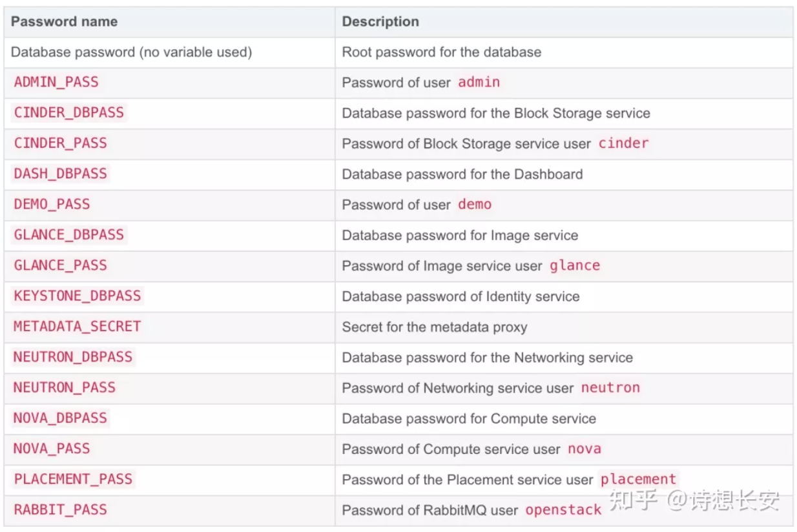The height and width of the screenshot is (532, 797).
Task: Click the DASH_DBPASS variable name
Action: coord(60,174)
